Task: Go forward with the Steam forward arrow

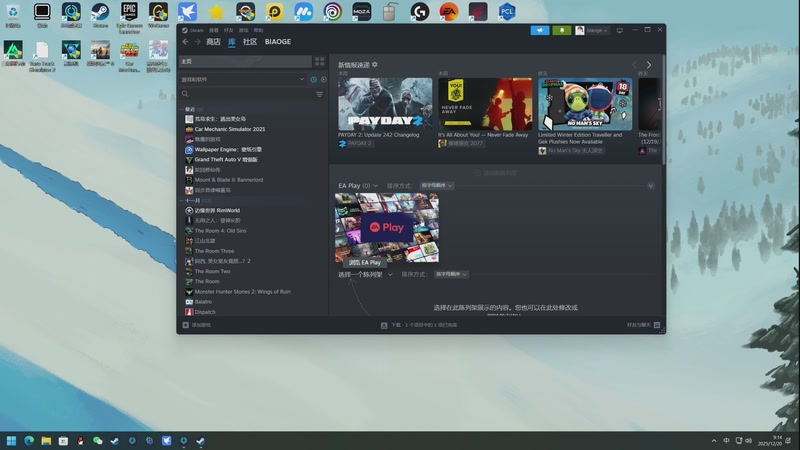Action: (x=197, y=42)
